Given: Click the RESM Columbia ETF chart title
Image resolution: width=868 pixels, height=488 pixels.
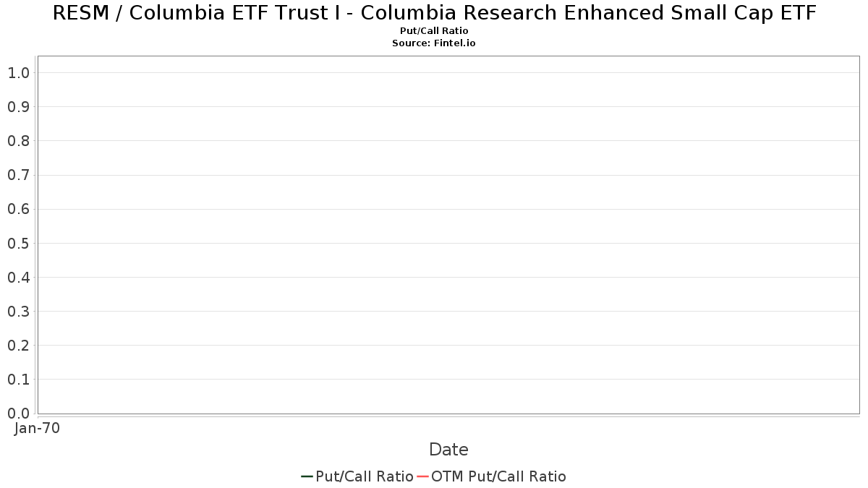Looking at the screenshot, I should coord(434,14).
